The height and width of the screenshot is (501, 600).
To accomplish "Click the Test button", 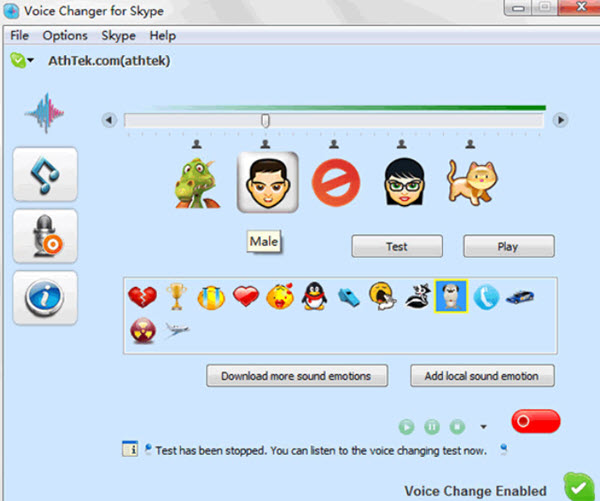I will click(x=397, y=246).
